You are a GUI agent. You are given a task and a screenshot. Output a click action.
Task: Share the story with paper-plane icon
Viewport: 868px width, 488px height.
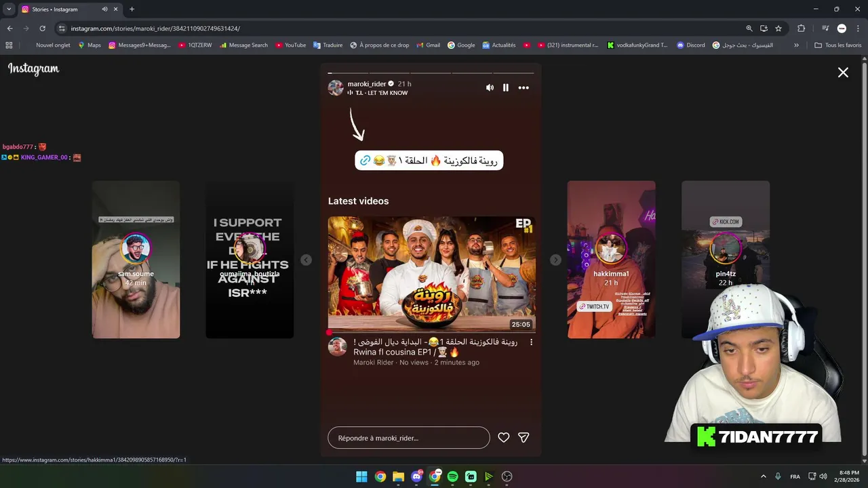point(524,438)
